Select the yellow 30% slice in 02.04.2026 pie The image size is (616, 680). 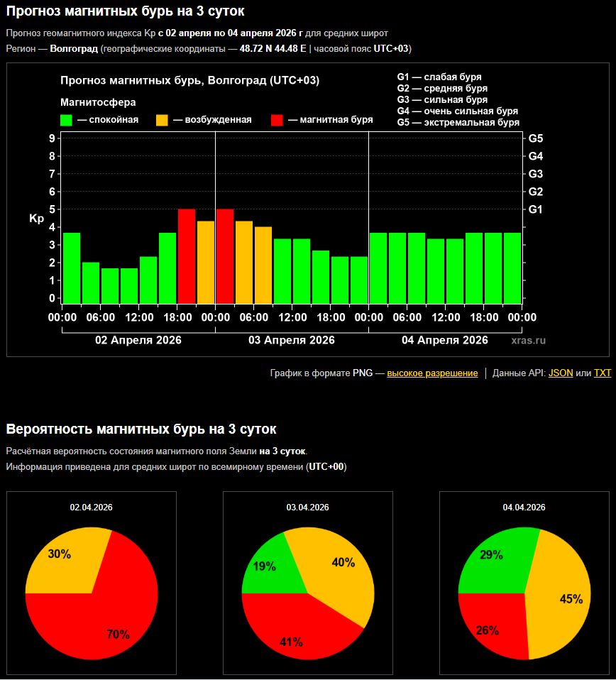coord(67,561)
